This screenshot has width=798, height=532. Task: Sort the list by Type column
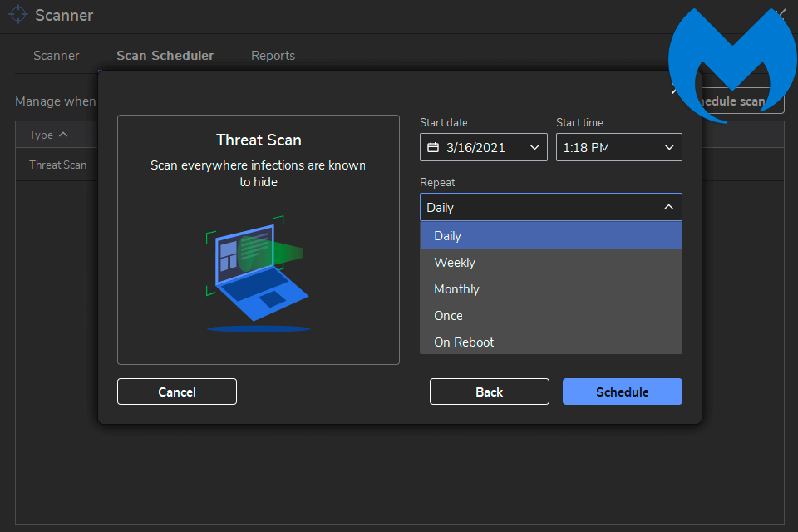48,135
